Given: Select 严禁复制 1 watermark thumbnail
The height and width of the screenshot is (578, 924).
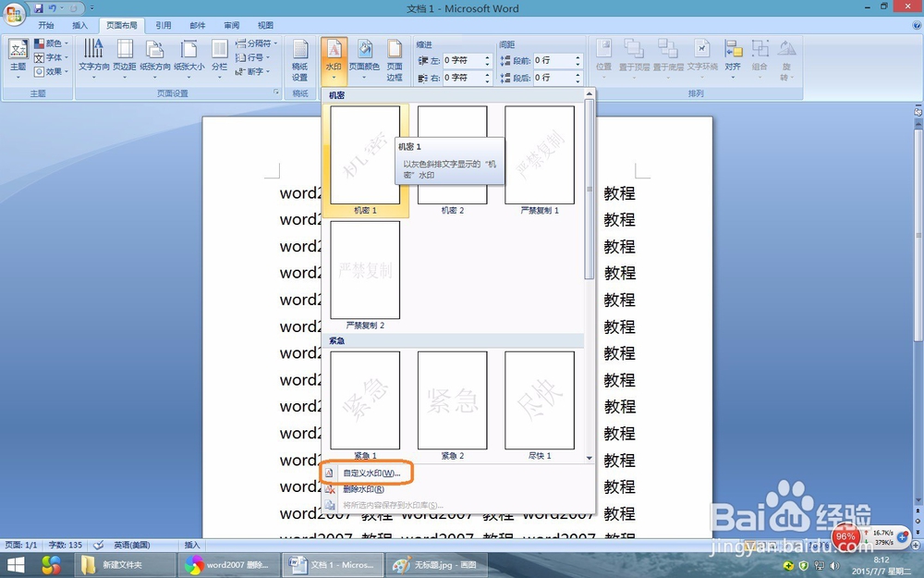Looking at the screenshot, I should tap(540, 160).
